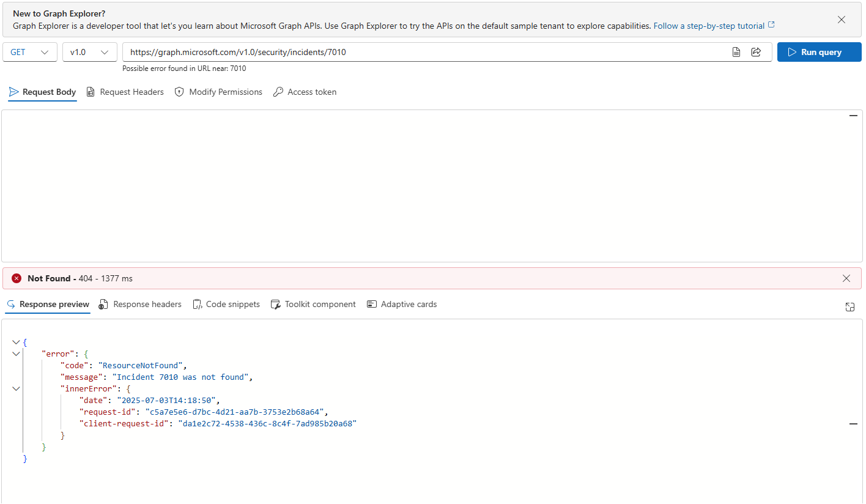Open the v1.0 version dropdown
This screenshot has width=866, height=504.
pyautogui.click(x=89, y=52)
